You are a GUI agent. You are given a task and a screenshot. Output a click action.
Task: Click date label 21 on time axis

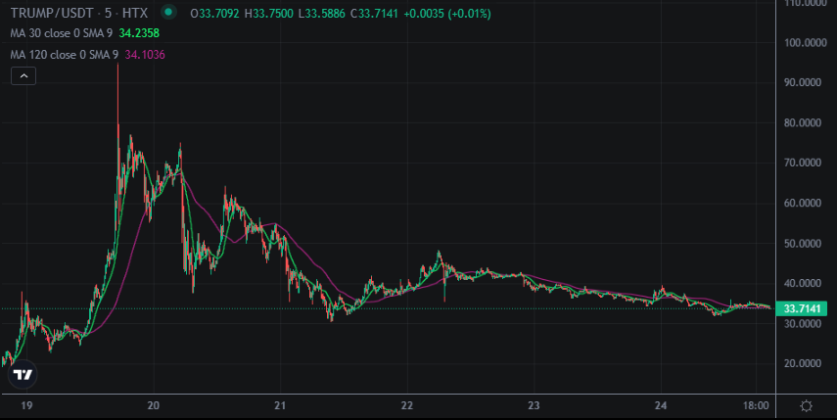280,406
